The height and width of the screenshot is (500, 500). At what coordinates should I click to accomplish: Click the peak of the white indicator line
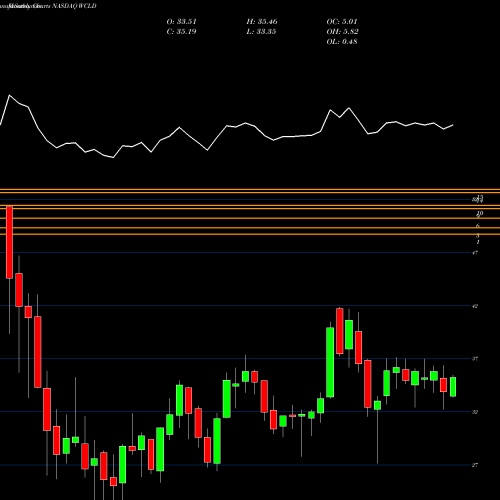pos(9,95)
